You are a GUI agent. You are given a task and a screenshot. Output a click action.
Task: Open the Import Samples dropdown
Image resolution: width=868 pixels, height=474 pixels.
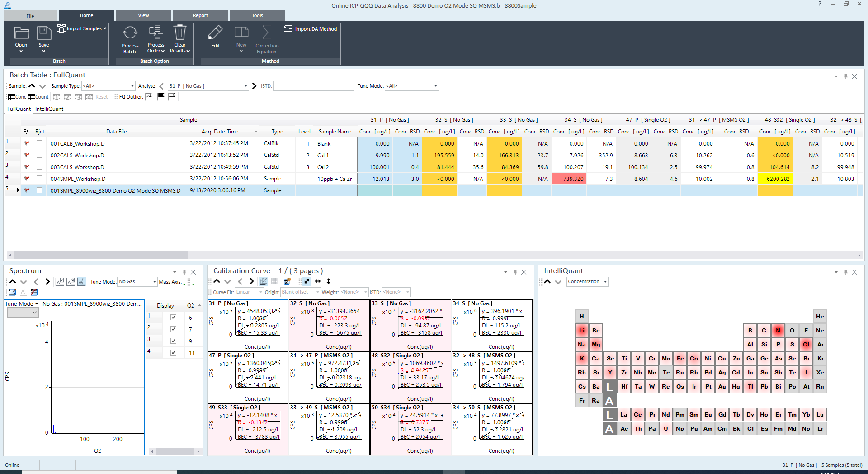click(82, 28)
